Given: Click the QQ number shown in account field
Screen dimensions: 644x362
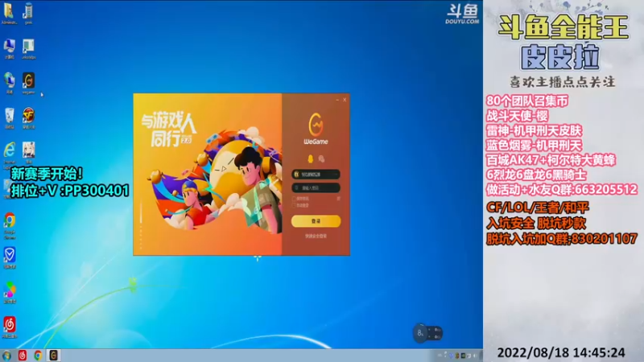Looking at the screenshot, I should click(311, 175).
